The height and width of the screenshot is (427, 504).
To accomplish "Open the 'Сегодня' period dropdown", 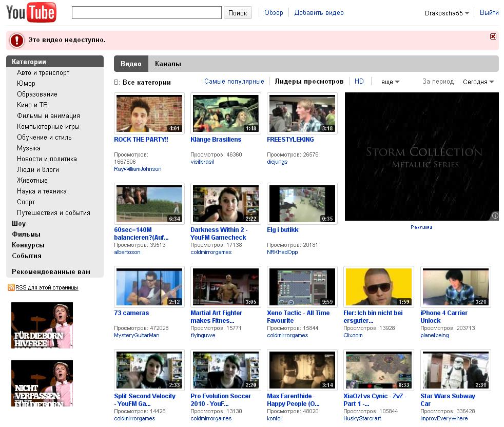I will [478, 82].
